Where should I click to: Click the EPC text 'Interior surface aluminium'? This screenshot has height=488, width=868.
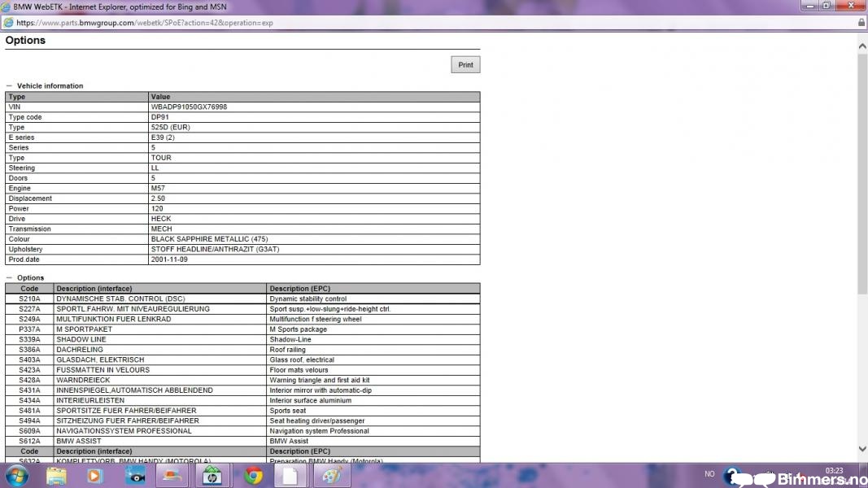pyautogui.click(x=310, y=401)
